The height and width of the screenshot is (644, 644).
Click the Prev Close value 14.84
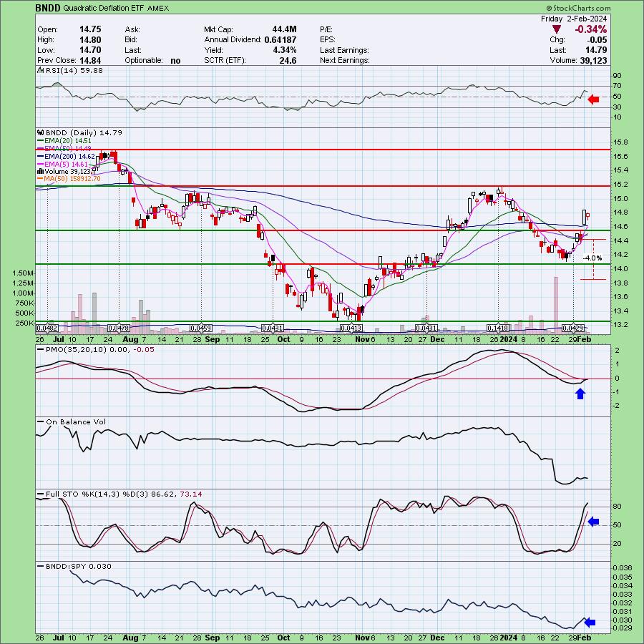point(90,60)
